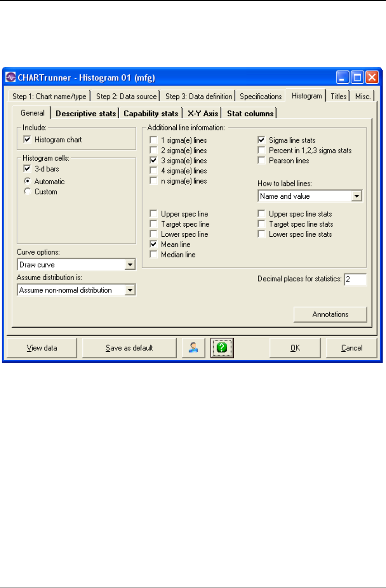Enable n sigma(e) lines
Viewport: 386px width, 588px height.
153,181
